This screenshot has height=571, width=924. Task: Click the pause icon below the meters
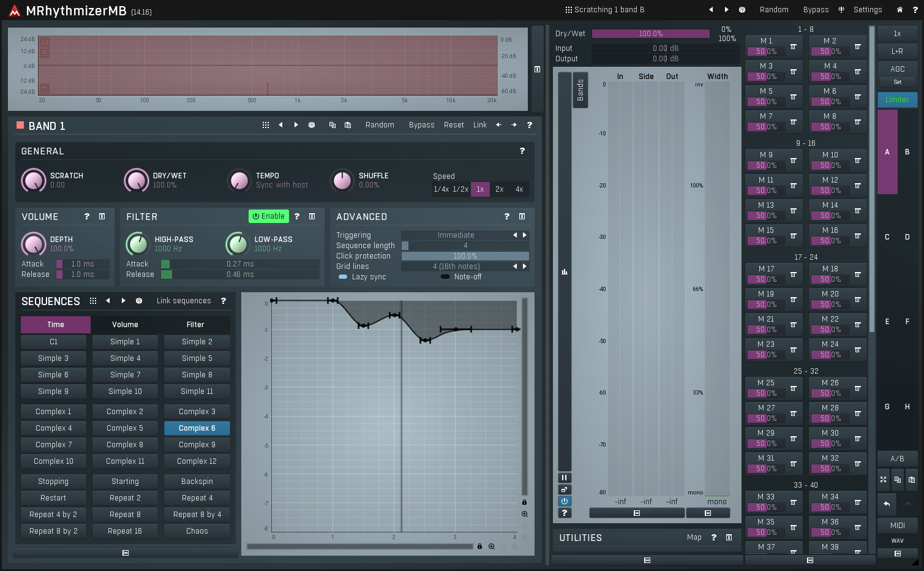(x=565, y=478)
